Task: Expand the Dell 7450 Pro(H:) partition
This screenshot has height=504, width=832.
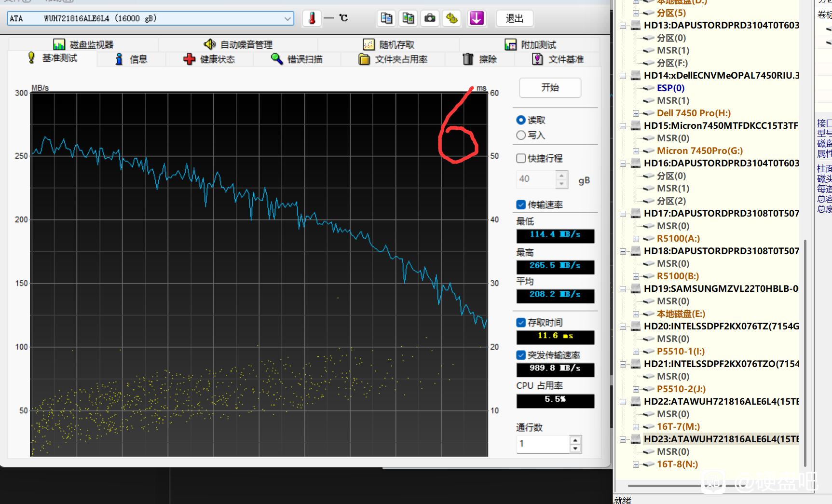Action: 636,113
